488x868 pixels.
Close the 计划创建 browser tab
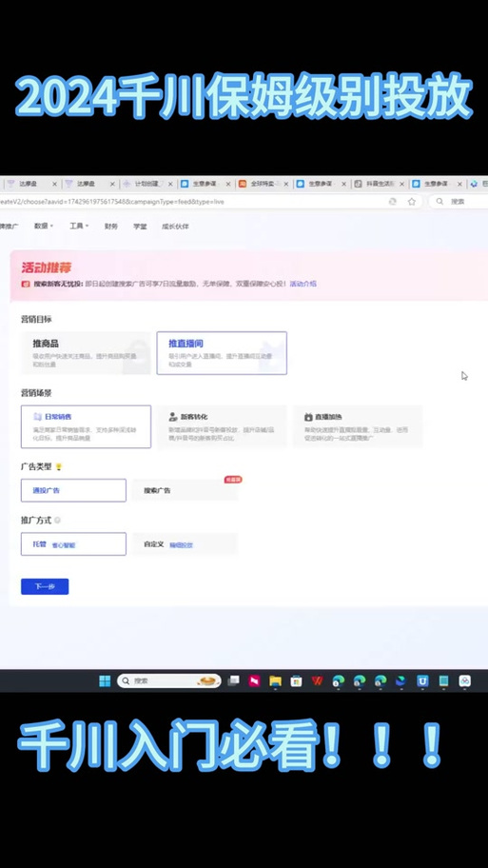[170, 184]
